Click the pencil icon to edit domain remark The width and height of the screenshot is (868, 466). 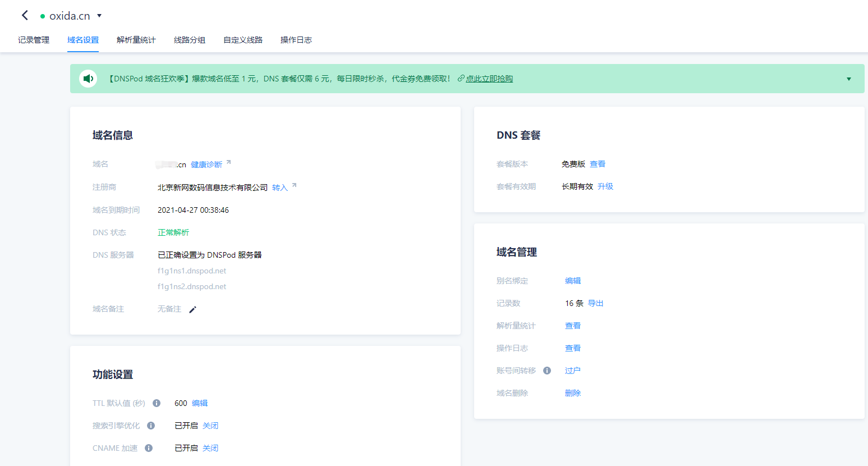pos(192,309)
